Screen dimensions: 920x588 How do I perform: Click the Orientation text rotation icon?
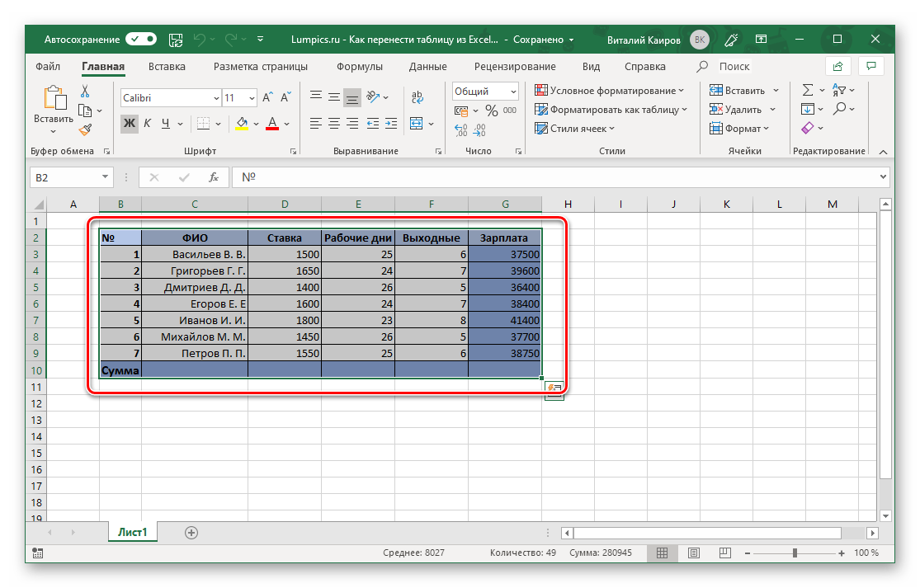[373, 96]
